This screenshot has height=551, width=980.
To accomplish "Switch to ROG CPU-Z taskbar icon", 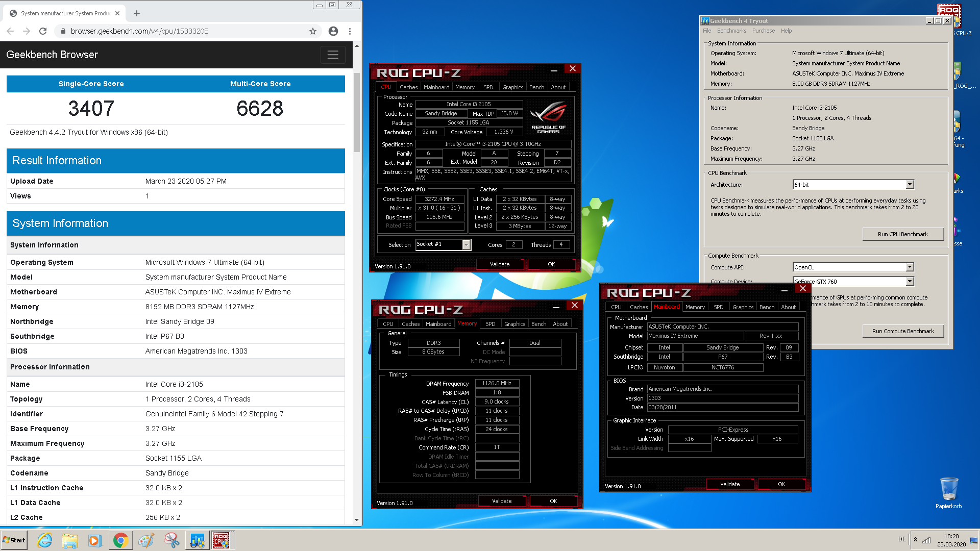I will [221, 540].
